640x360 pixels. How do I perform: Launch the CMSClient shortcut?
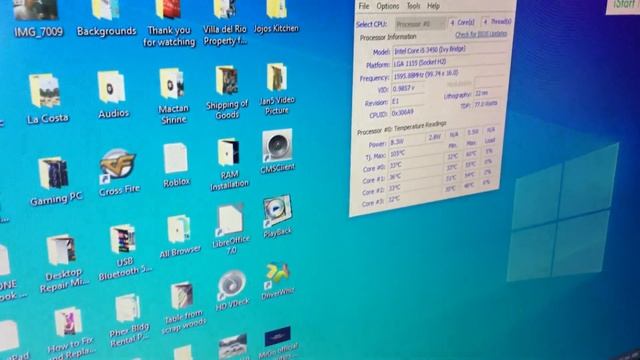(x=278, y=152)
